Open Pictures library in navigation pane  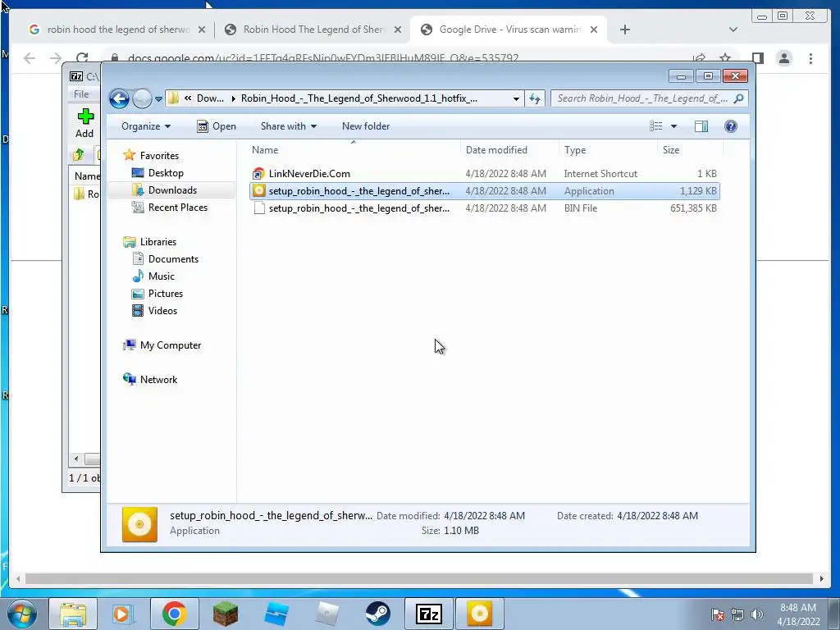pos(166,294)
